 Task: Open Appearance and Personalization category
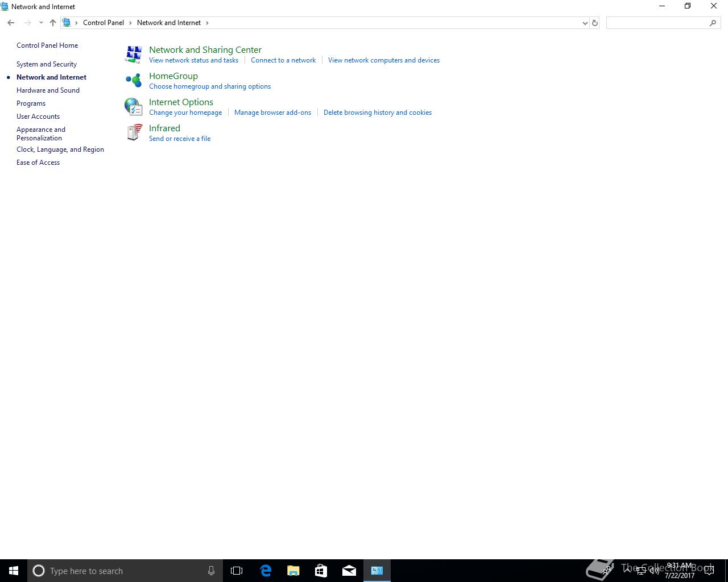41,134
